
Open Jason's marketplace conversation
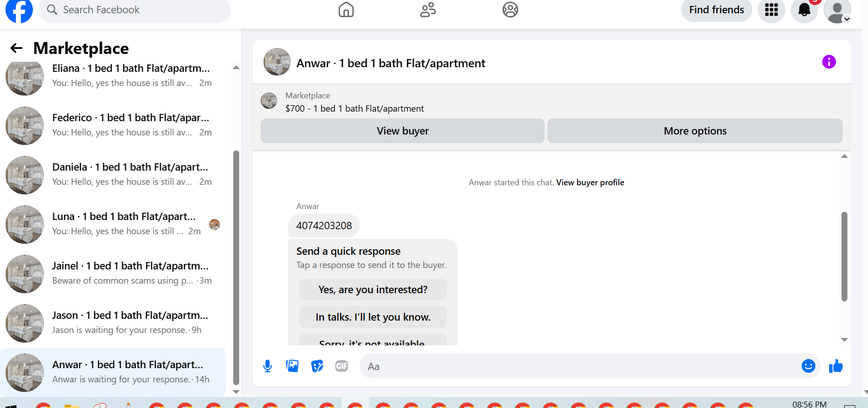click(113, 322)
